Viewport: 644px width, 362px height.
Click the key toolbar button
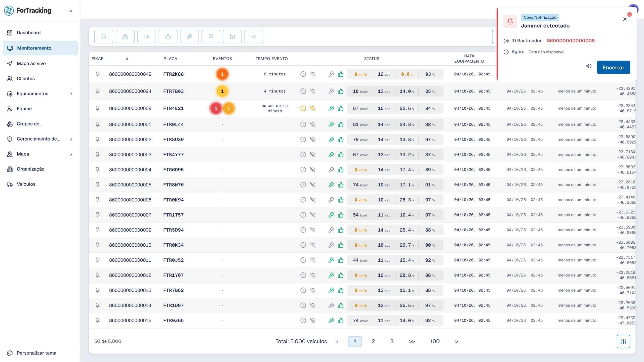[x=189, y=37]
